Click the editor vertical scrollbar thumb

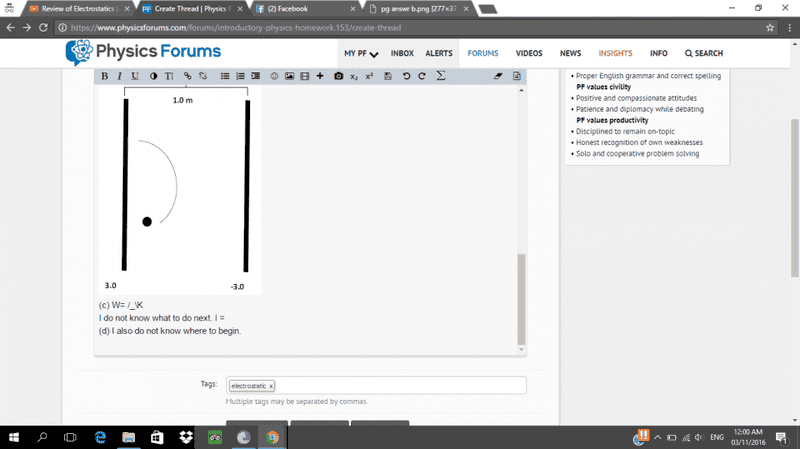tap(521, 299)
